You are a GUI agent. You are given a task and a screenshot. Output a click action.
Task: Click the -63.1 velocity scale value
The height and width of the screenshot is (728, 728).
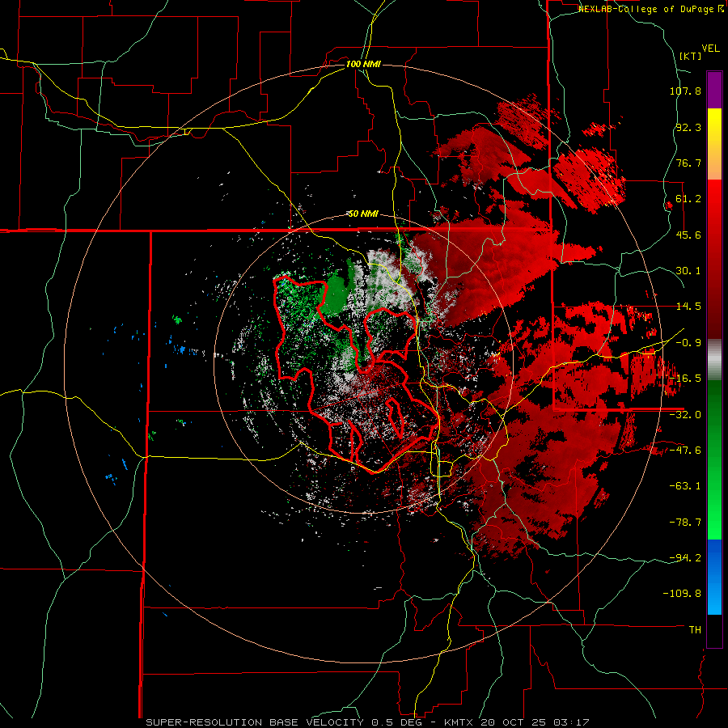[x=685, y=486]
